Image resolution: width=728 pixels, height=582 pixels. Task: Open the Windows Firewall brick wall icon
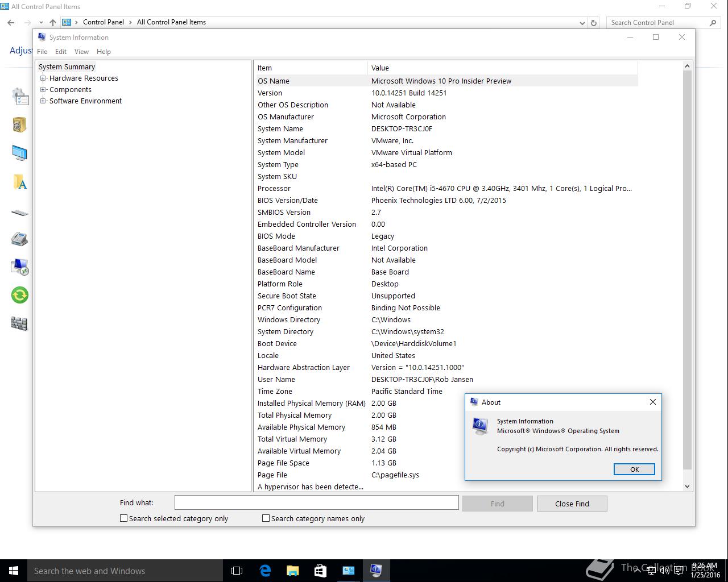pyautogui.click(x=19, y=323)
